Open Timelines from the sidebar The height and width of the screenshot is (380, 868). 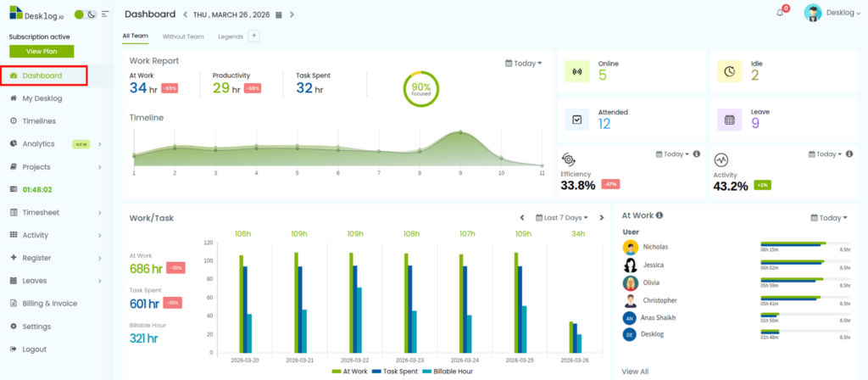pyautogui.click(x=38, y=121)
